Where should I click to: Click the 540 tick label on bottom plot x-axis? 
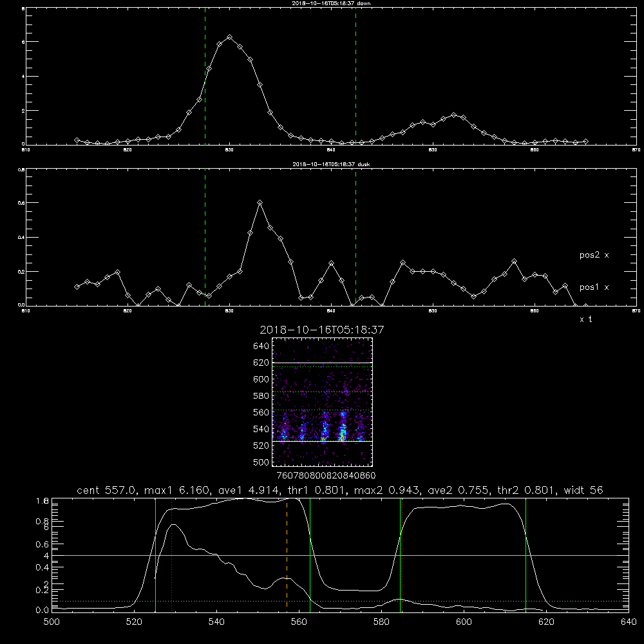point(216,622)
